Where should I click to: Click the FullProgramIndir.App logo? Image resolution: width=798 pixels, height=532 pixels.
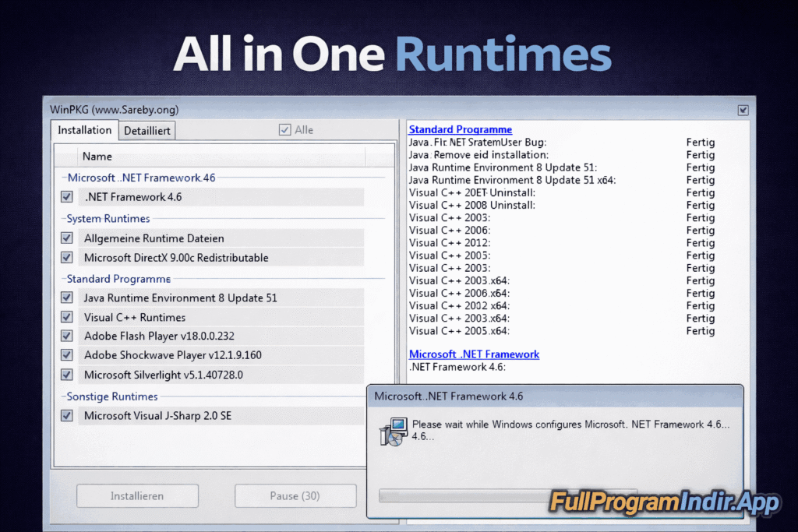click(664, 502)
